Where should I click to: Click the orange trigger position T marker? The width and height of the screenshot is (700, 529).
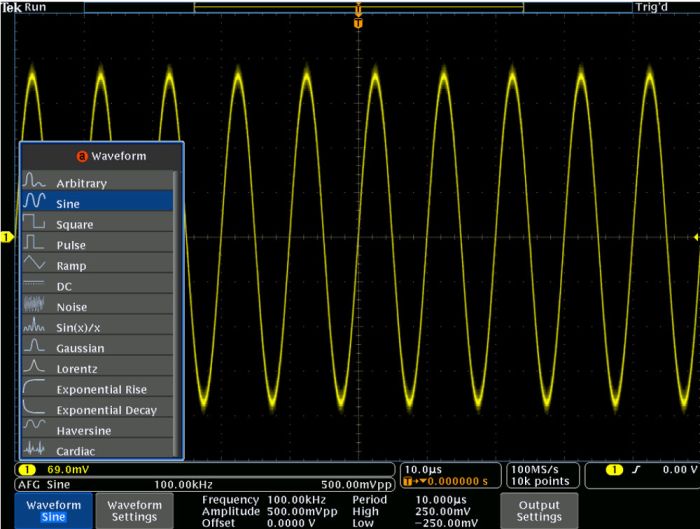358,24
